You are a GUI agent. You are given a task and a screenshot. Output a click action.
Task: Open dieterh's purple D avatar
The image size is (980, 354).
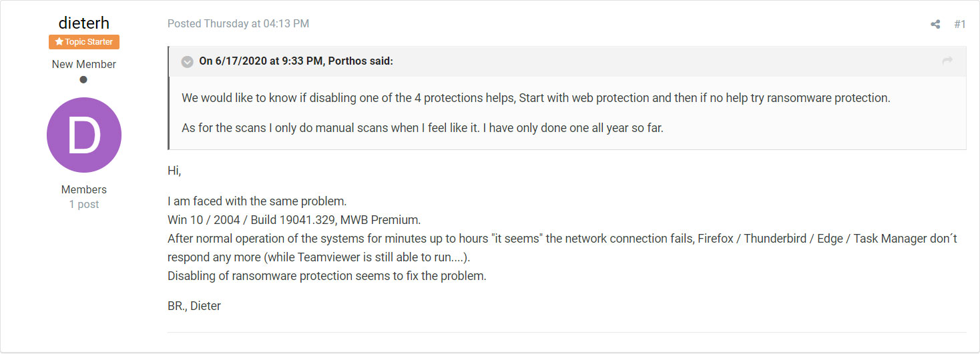pos(84,135)
